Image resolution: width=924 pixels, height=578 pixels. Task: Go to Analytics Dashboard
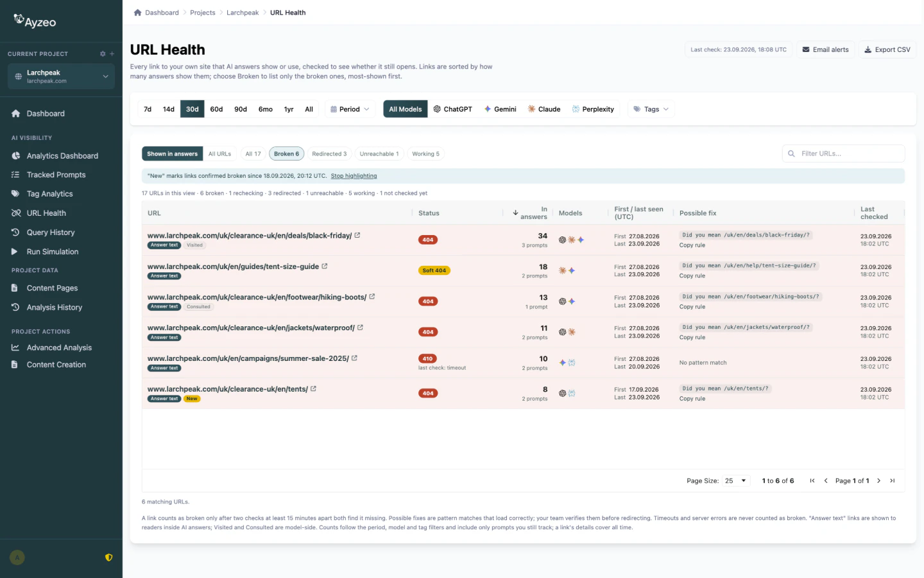pos(62,156)
